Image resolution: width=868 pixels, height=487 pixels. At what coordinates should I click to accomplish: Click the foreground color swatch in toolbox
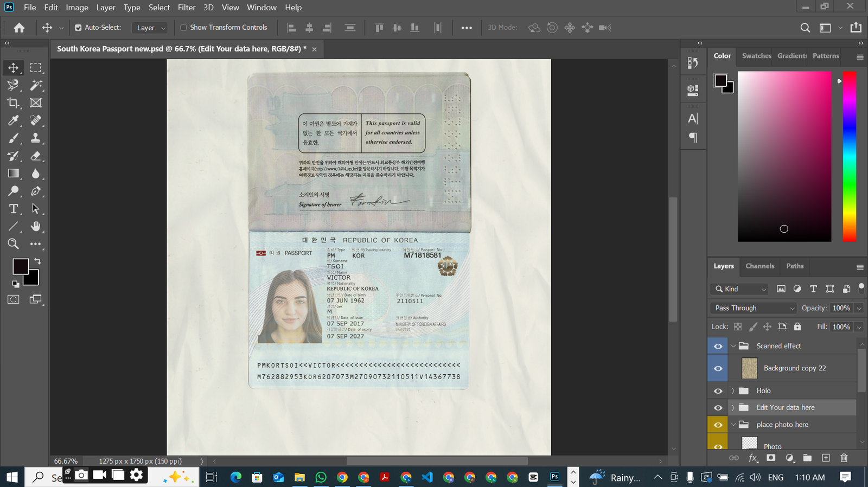(21, 266)
